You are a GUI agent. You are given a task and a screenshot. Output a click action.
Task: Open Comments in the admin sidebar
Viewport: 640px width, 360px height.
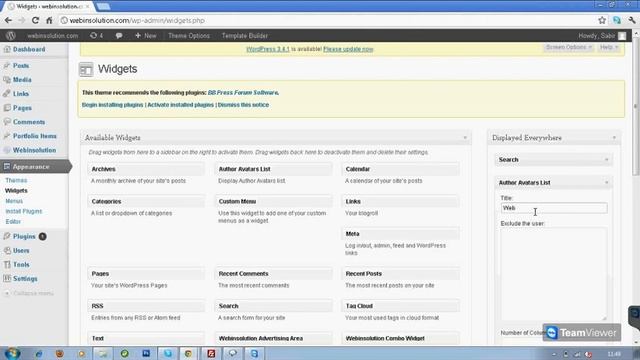tap(29, 122)
